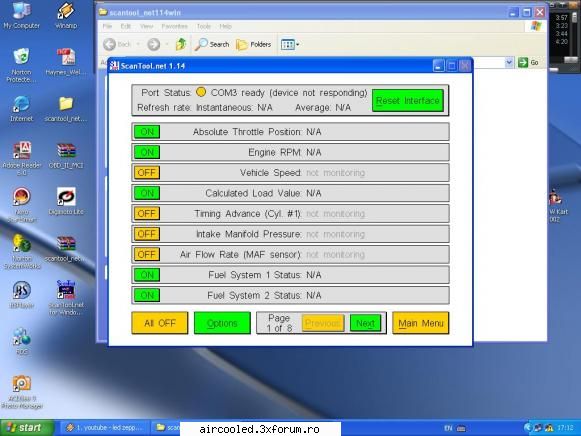
Task: Open the ACDSee 8 Photo Manager shortcut
Action: coord(21,392)
